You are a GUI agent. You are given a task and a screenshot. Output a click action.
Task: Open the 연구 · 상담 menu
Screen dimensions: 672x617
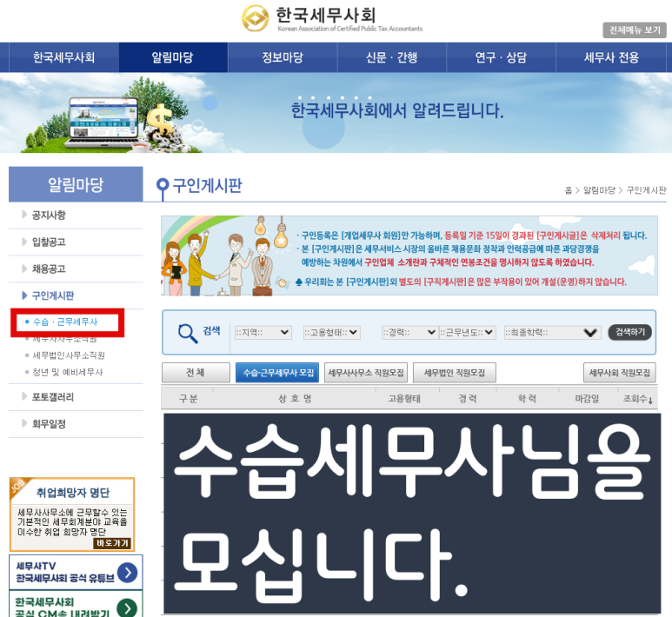(501, 57)
